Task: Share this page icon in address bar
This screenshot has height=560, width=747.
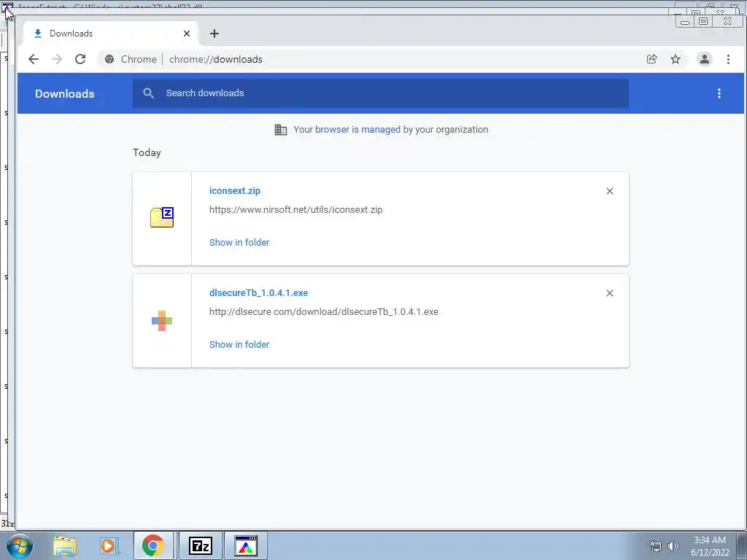Action: pyautogui.click(x=651, y=59)
